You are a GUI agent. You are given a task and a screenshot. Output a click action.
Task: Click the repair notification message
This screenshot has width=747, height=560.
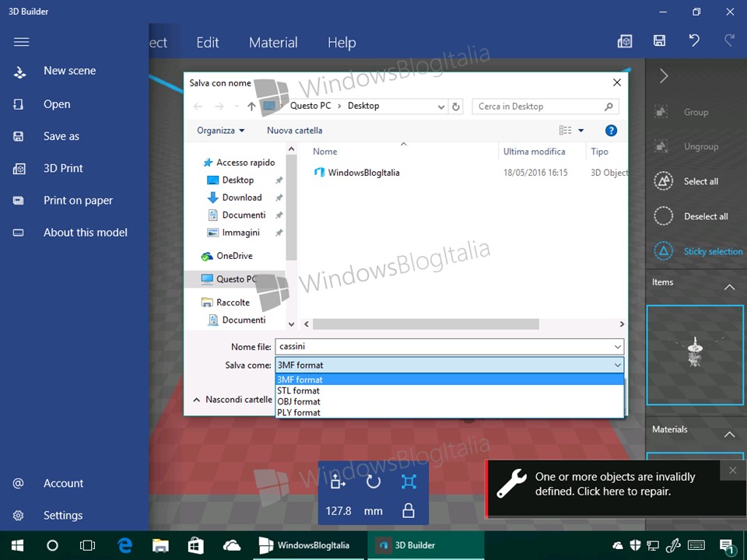[x=615, y=484]
